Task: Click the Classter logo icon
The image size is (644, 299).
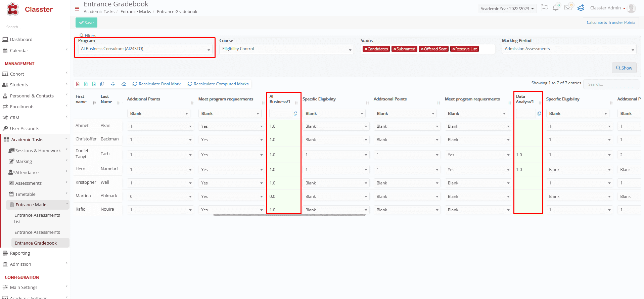Action: [x=13, y=9]
